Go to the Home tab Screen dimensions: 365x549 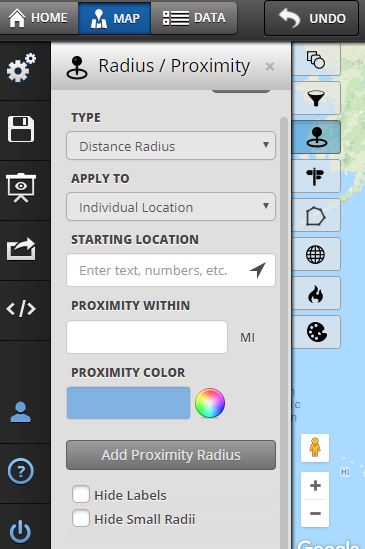(x=39, y=18)
